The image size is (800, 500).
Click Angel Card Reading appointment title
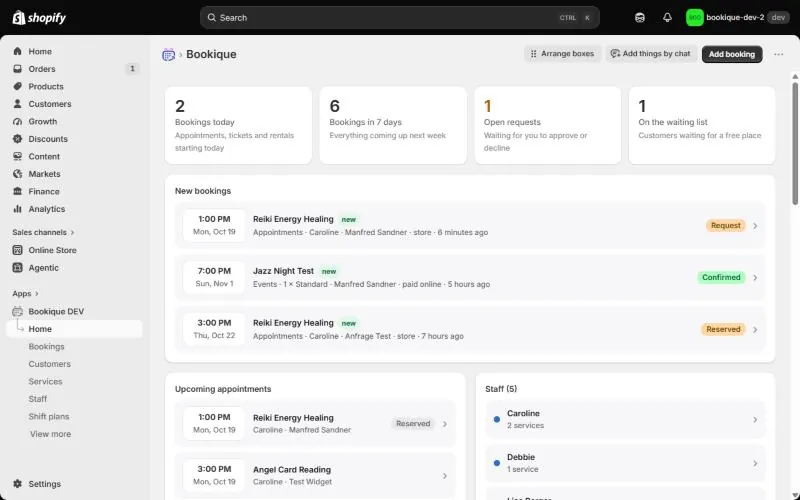pos(292,469)
